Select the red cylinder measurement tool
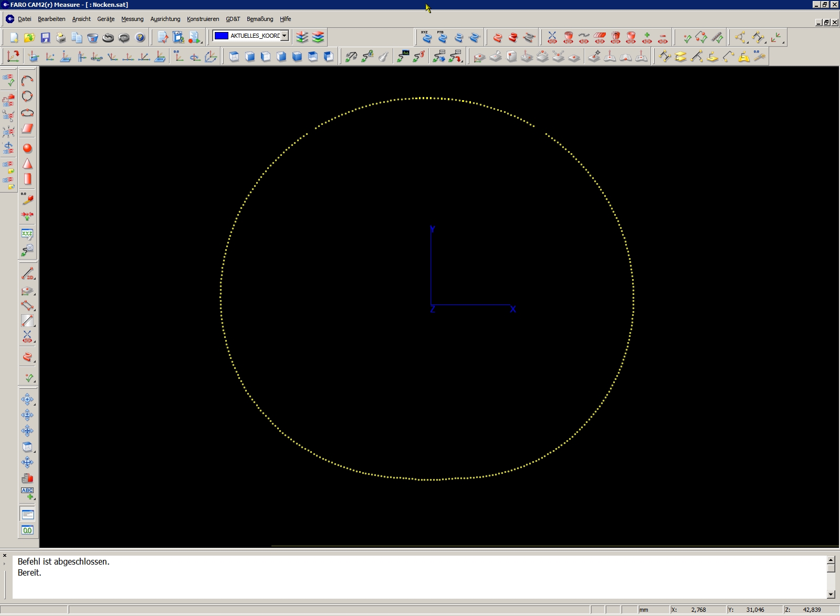This screenshot has height=616, width=840. pyautogui.click(x=27, y=179)
